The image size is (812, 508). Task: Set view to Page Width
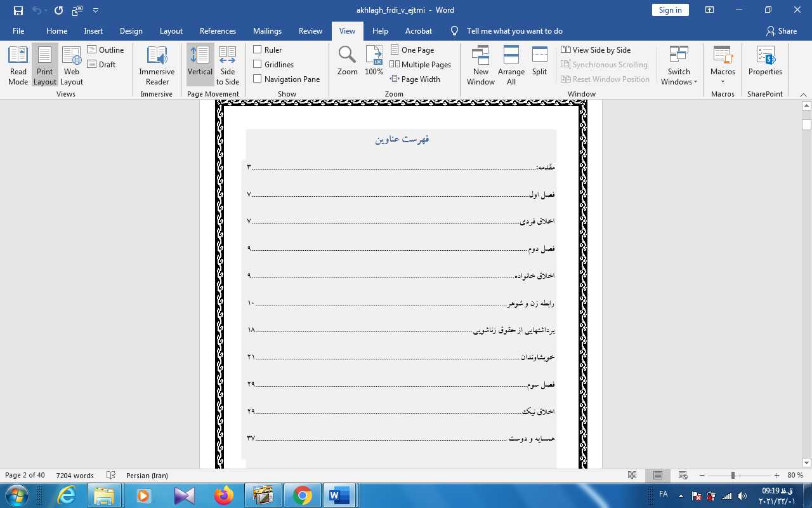(x=415, y=79)
